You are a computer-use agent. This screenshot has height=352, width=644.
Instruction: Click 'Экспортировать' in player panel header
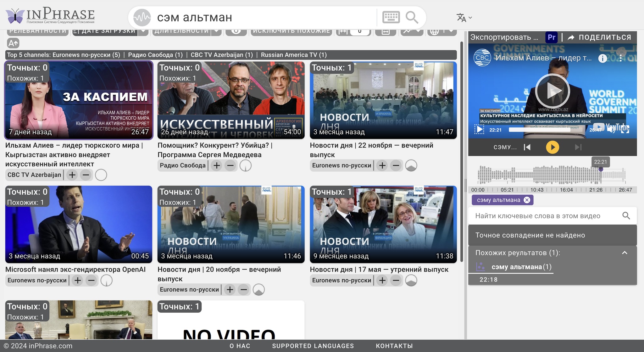[504, 37]
